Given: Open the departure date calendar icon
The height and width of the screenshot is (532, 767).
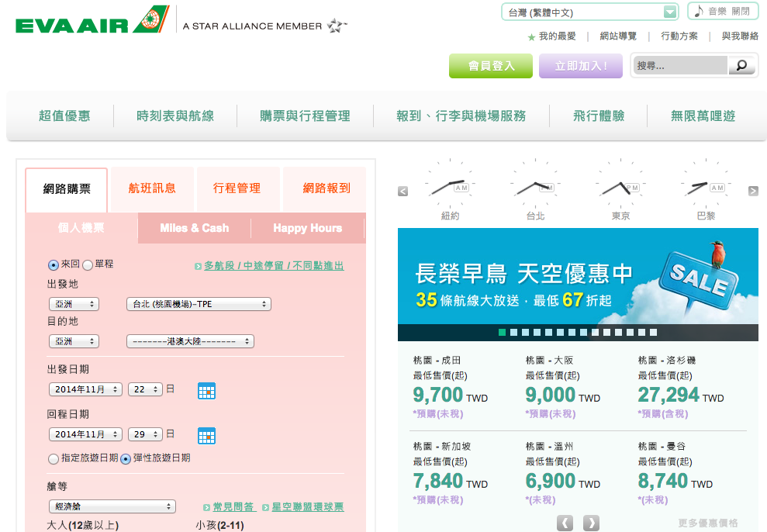Looking at the screenshot, I should (206, 391).
